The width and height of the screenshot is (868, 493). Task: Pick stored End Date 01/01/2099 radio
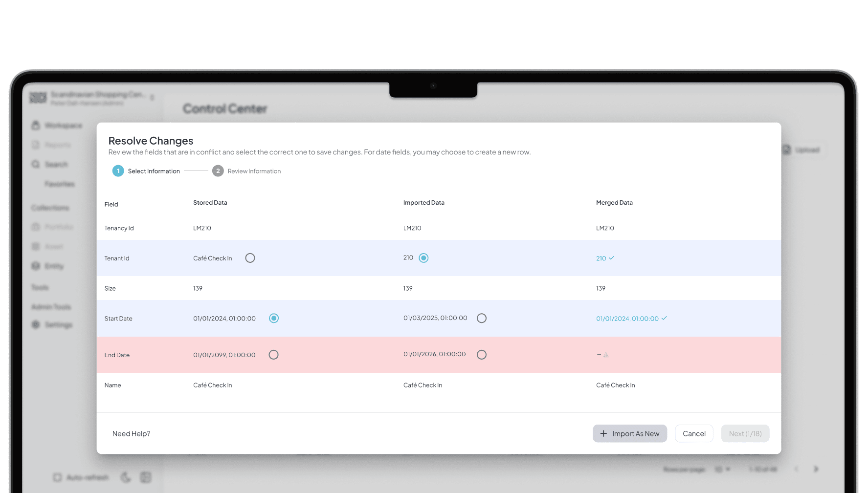pyautogui.click(x=273, y=355)
